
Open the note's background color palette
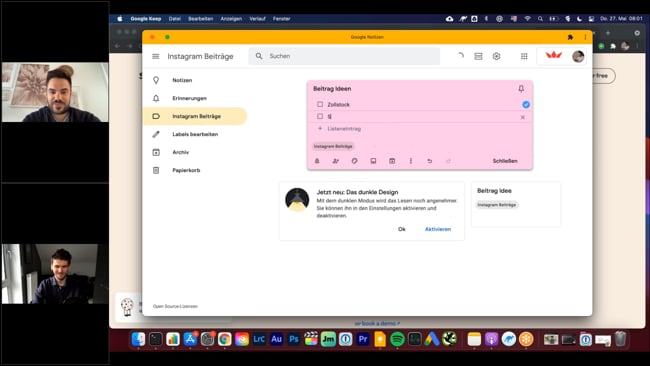pyautogui.click(x=354, y=161)
